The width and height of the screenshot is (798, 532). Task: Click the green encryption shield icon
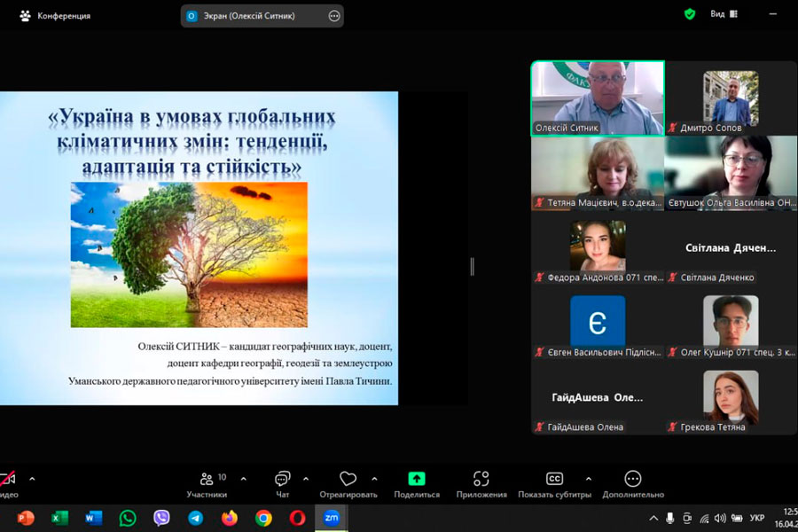(x=690, y=14)
